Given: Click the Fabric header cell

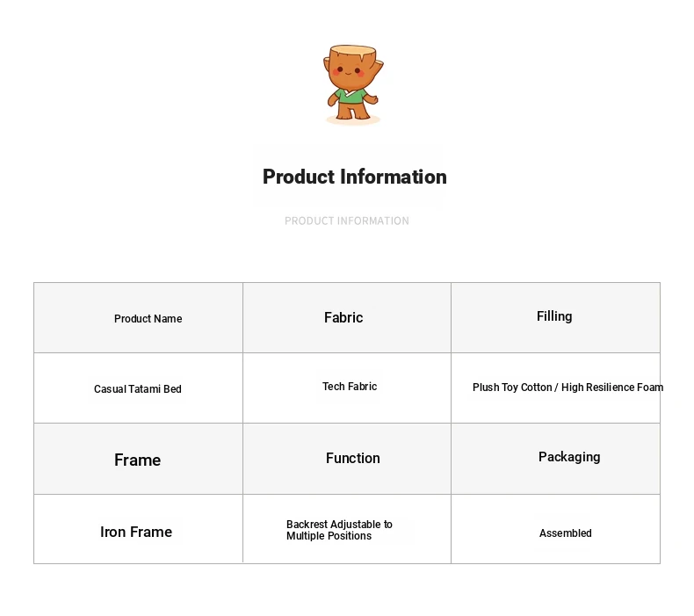Looking at the screenshot, I should click(347, 318).
